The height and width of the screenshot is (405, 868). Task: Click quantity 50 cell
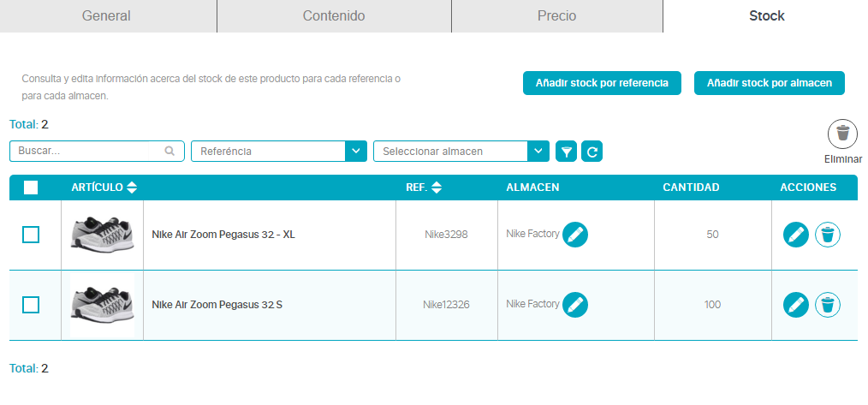coord(712,235)
